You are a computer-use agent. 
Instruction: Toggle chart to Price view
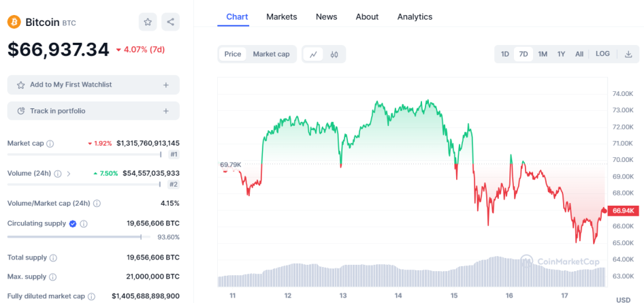pos(233,54)
